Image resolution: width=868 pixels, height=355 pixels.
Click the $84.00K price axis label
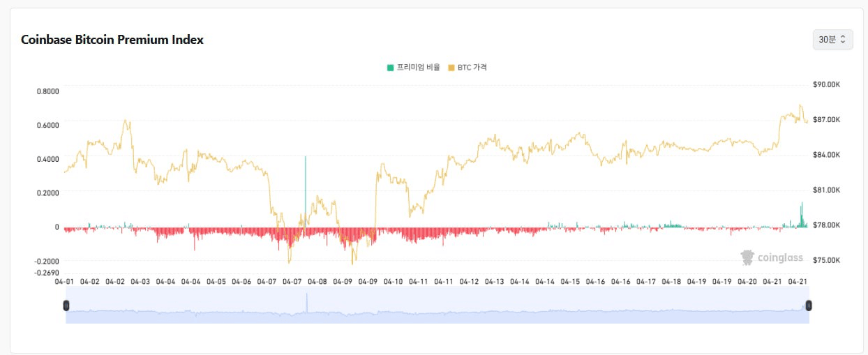point(826,155)
